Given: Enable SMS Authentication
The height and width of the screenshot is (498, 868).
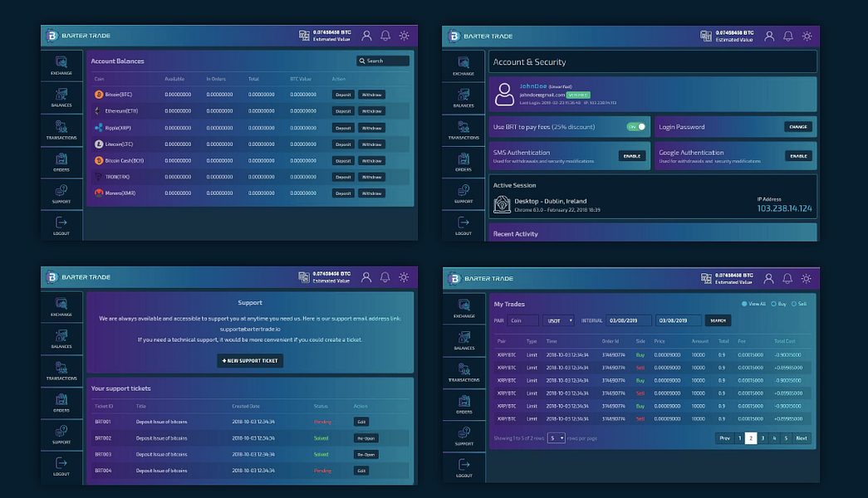Looking at the screenshot, I should tap(632, 157).
